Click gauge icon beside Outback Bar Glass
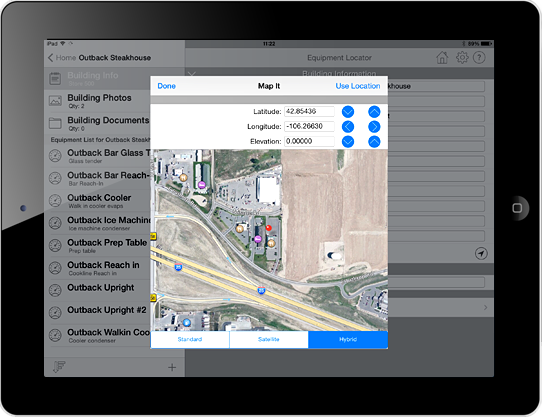The height and width of the screenshot is (417, 542). tap(55, 156)
